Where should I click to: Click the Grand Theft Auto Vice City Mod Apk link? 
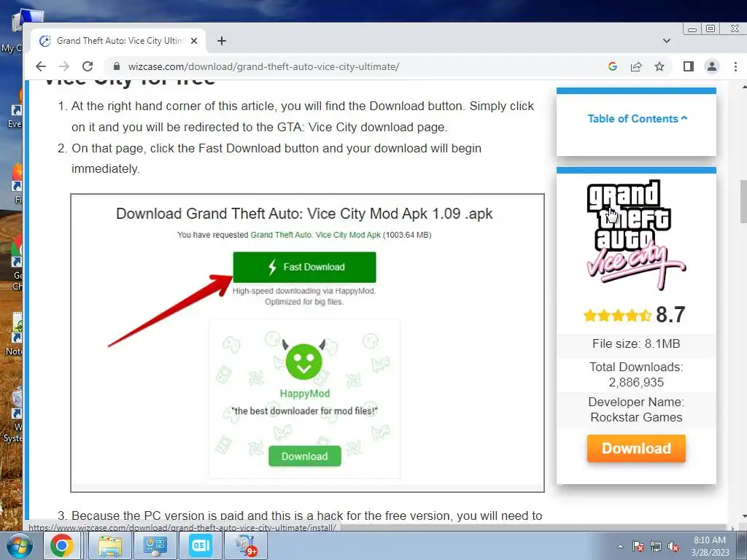click(x=315, y=235)
